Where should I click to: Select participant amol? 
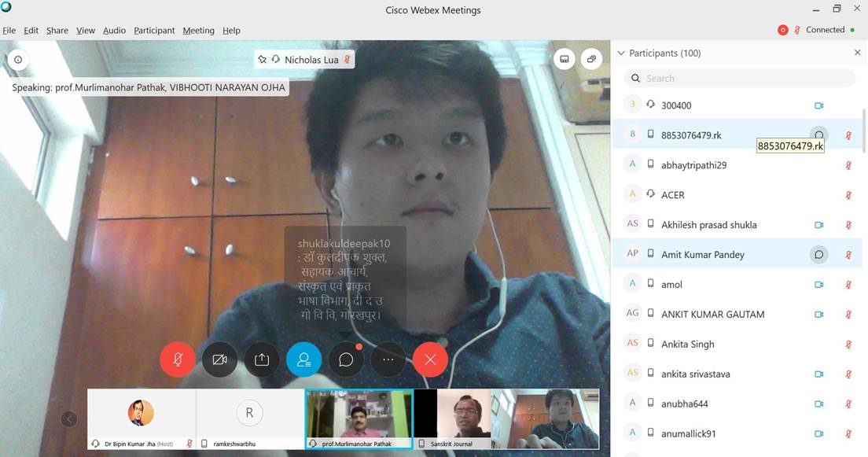click(x=737, y=284)
